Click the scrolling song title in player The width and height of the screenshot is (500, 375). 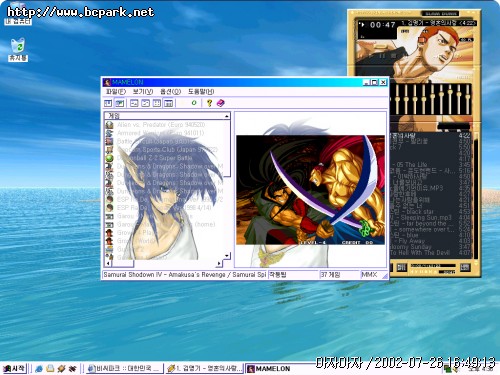click(x=439, y=23)
